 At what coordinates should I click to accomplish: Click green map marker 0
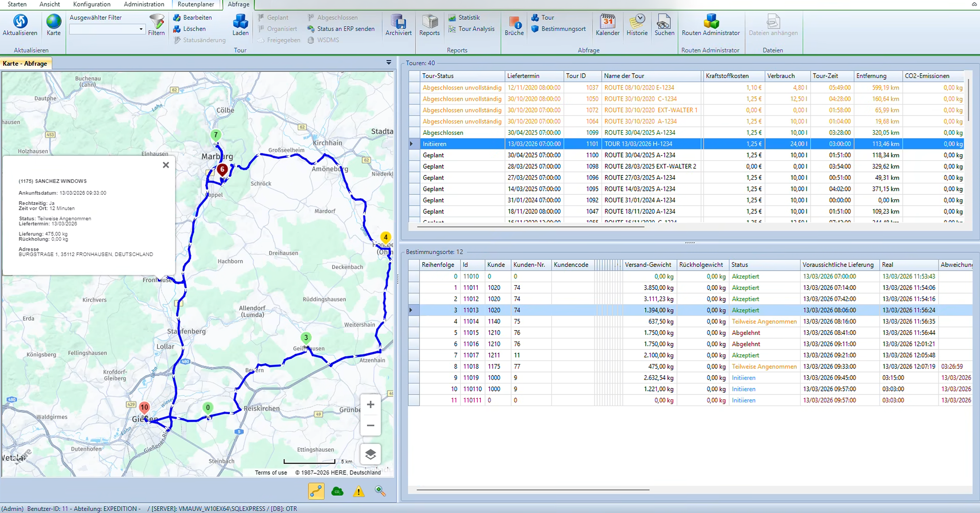[x=208, y=409]
